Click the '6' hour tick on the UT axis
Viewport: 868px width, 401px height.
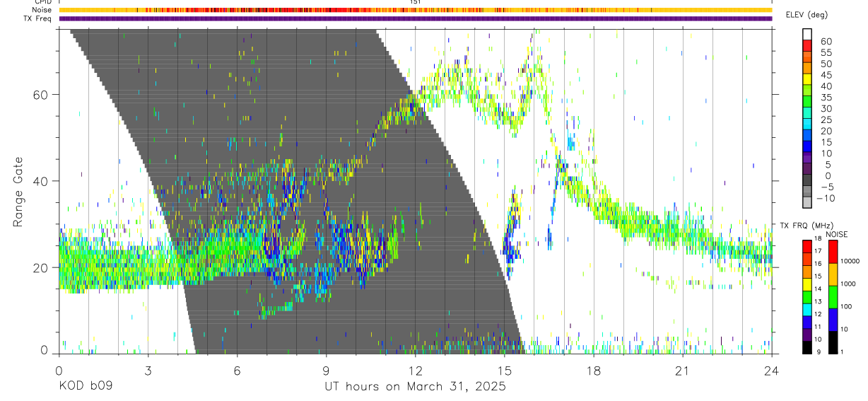point(237,370)
